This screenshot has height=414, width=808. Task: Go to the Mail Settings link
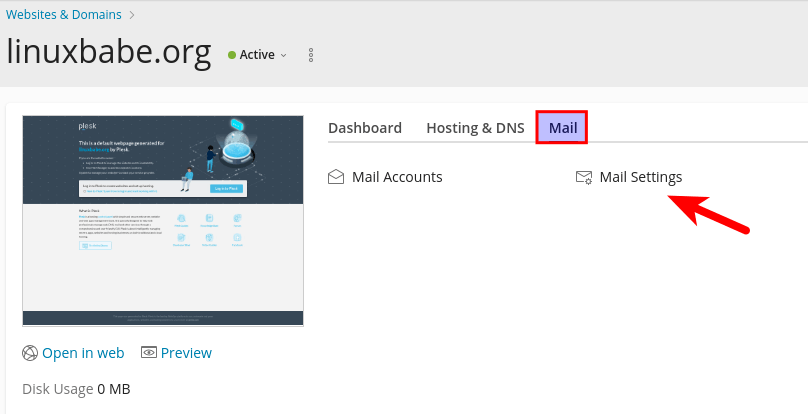pos(641,177)
